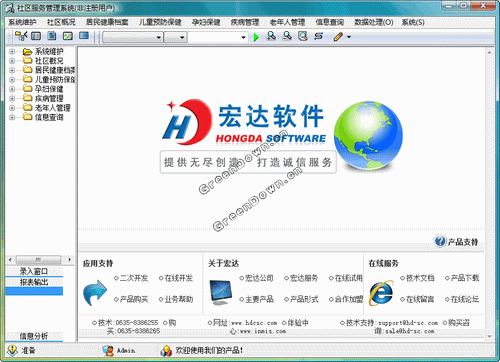500x362 pixels.
Task: Click the Admin user icon in status bar
Action: tap(108, 351)
